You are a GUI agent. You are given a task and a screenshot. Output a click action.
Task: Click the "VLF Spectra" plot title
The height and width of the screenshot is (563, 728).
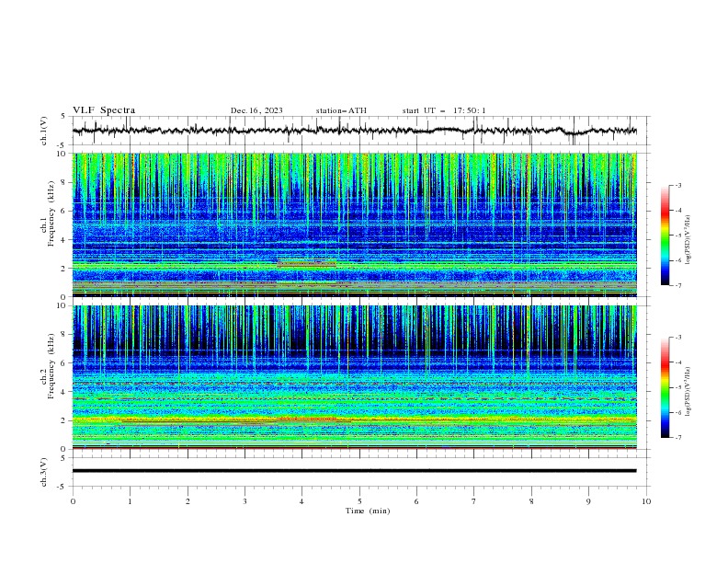click(104, 110)
